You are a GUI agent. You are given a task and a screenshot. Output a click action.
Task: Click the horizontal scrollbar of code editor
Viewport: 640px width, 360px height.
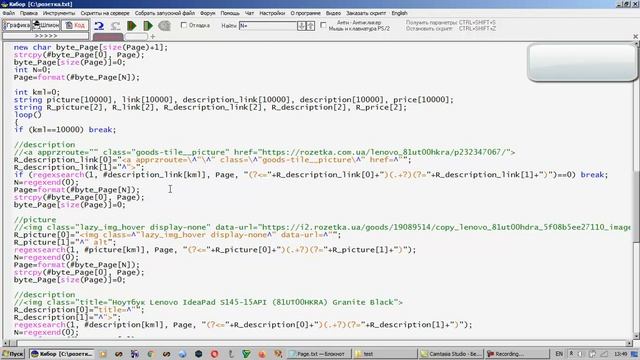[x=318, y=343]
